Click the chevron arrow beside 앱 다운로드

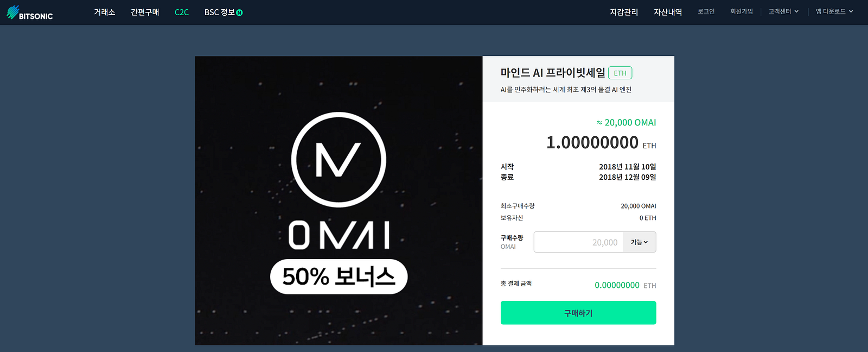pos(851,11)
